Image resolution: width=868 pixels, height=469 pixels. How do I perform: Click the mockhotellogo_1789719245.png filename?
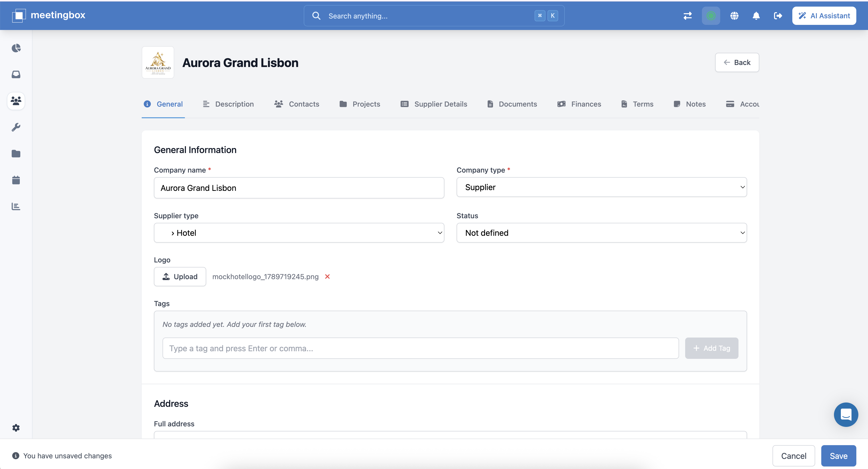pyautogui.click(x=265, y=276)
